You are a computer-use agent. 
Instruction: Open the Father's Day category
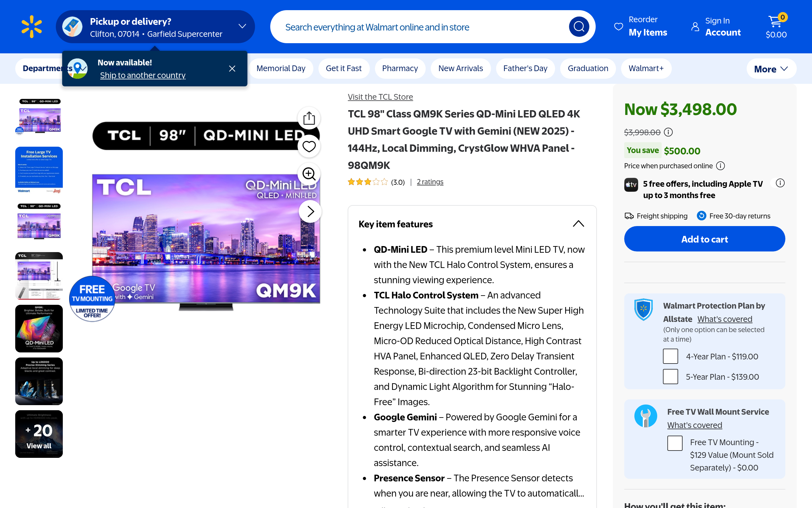click(x=525, y=69)
